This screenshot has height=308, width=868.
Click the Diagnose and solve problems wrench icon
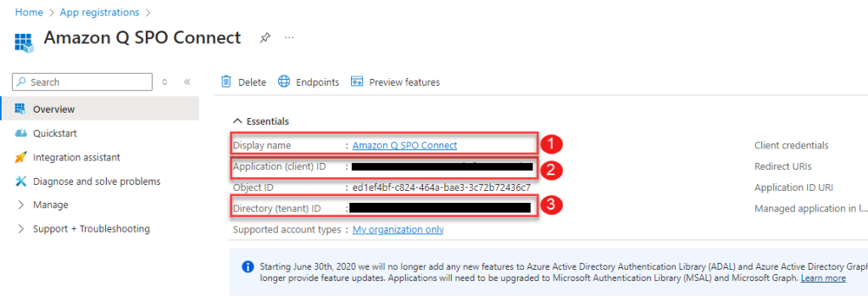point(20,181)
